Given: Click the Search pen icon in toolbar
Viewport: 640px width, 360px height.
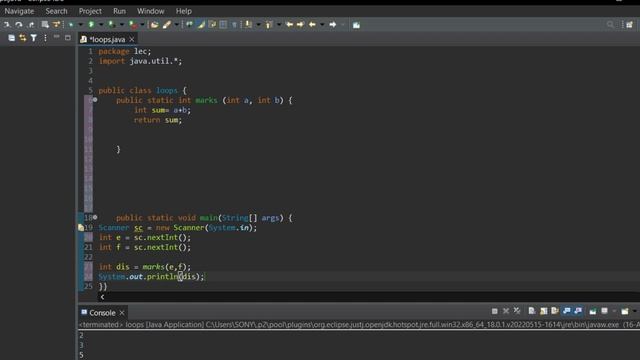Looking at the screenshot, I should [167, 25].
